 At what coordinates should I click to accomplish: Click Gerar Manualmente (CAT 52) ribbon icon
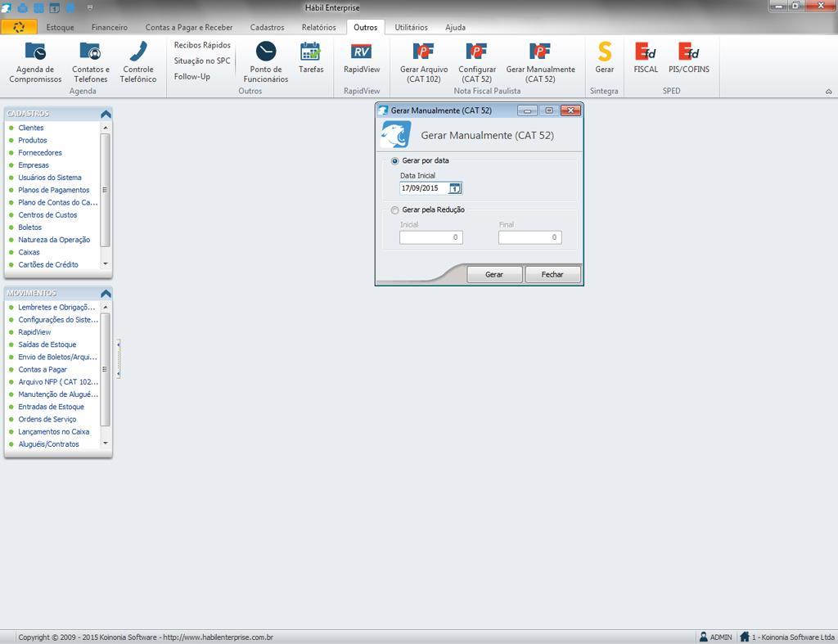pyautogui.click(x=540, y=62)
